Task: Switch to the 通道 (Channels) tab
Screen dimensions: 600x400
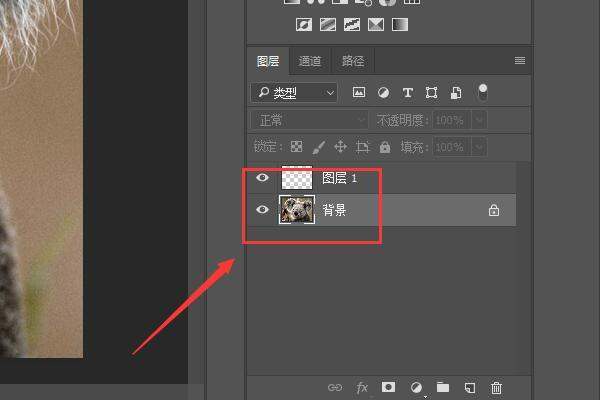Action: point(310,61)
